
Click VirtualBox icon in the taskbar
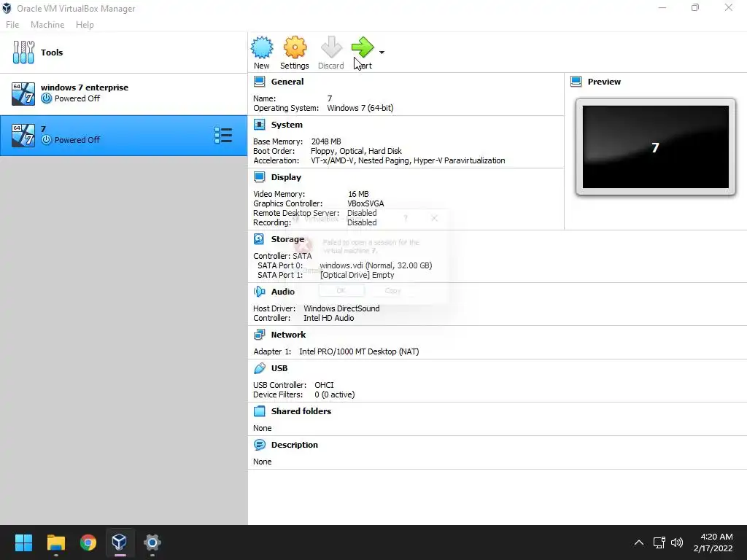[x=120, y=542]
